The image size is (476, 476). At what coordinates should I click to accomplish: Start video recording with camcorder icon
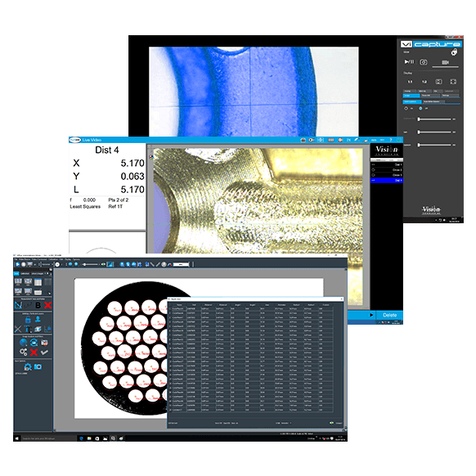[x=446, y=62]
